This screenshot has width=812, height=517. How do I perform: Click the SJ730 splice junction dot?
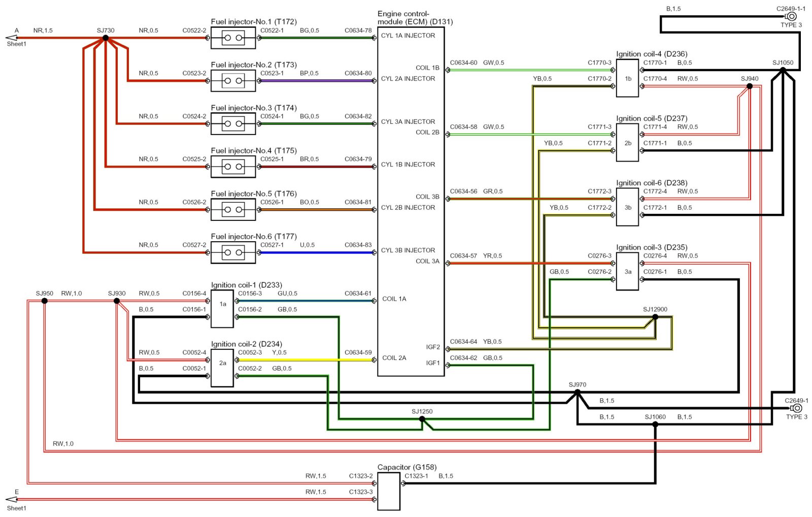[x=106, y=38]
